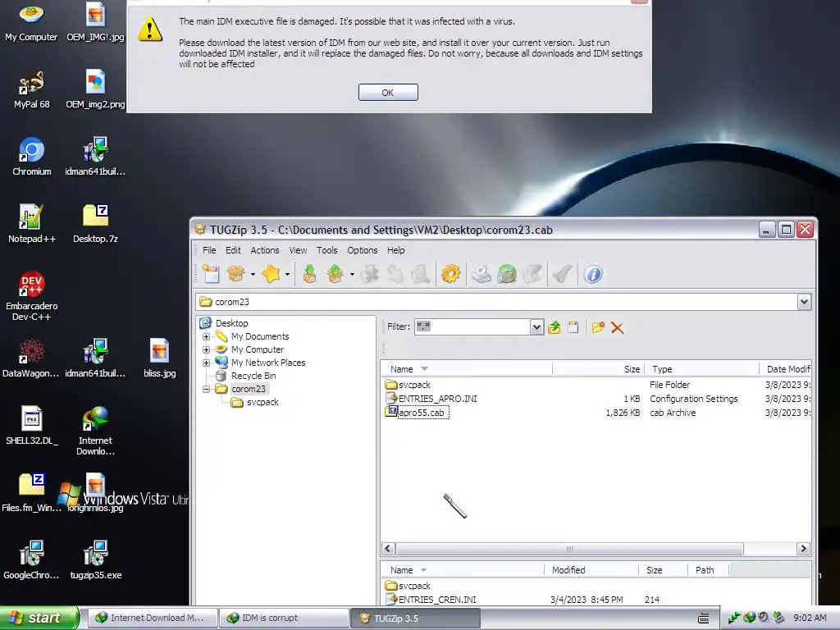Click the Modified column header in lower list

coord(591,570)
